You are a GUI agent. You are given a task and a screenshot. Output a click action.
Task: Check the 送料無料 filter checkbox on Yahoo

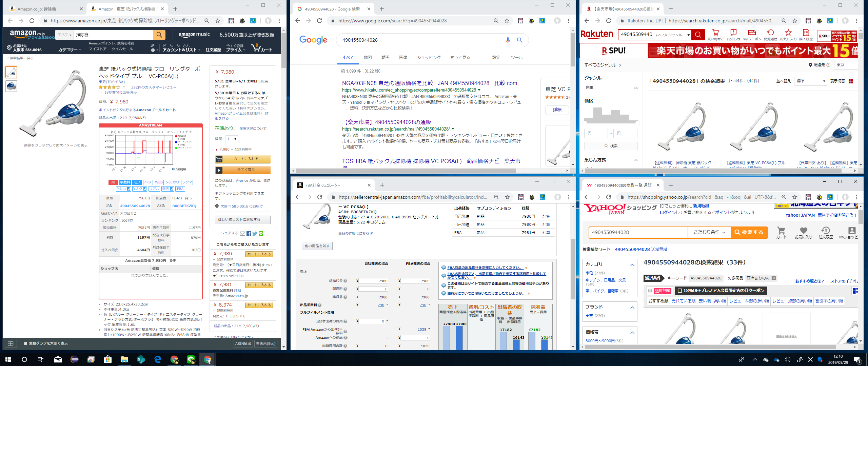(x=650, y=291)
